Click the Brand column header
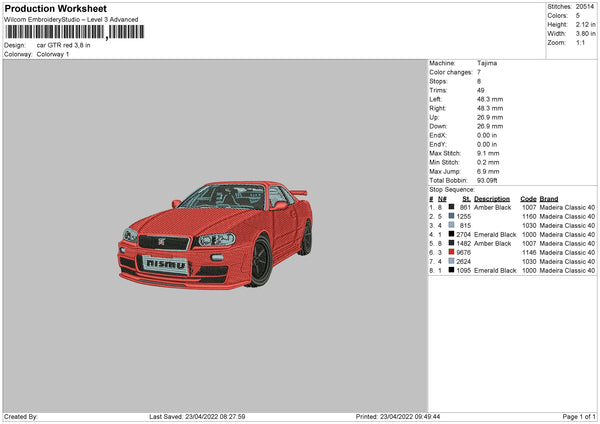 coord(548,198)
